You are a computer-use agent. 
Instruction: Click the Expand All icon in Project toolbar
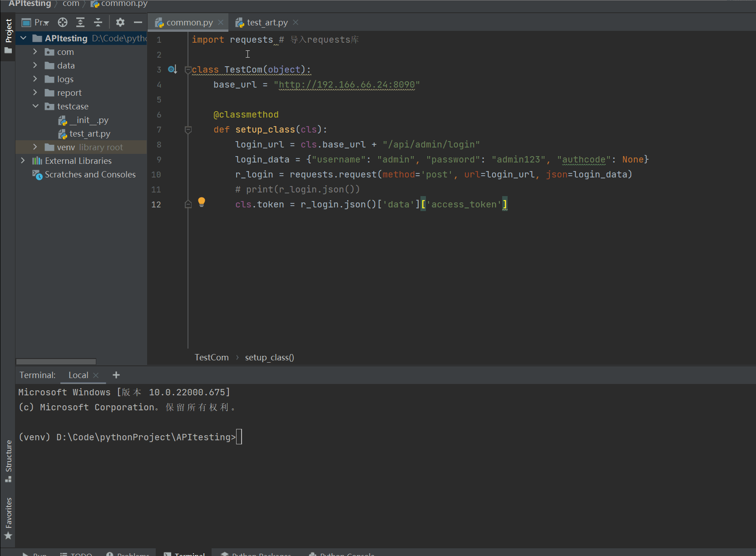coord(80,22)
